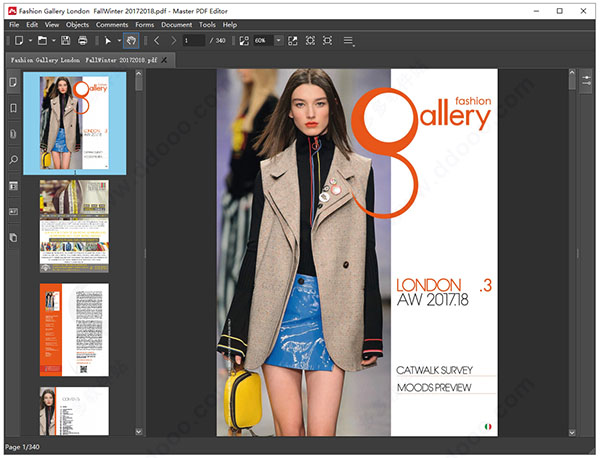Screen dimensions: 600x458
Task: Open the Object Inspector sliders icon
Action: click(x=587, y=80)
